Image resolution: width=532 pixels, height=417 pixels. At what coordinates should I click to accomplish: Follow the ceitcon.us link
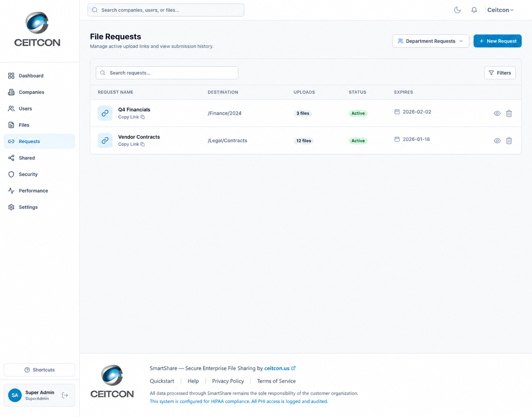tap(277, 368)
